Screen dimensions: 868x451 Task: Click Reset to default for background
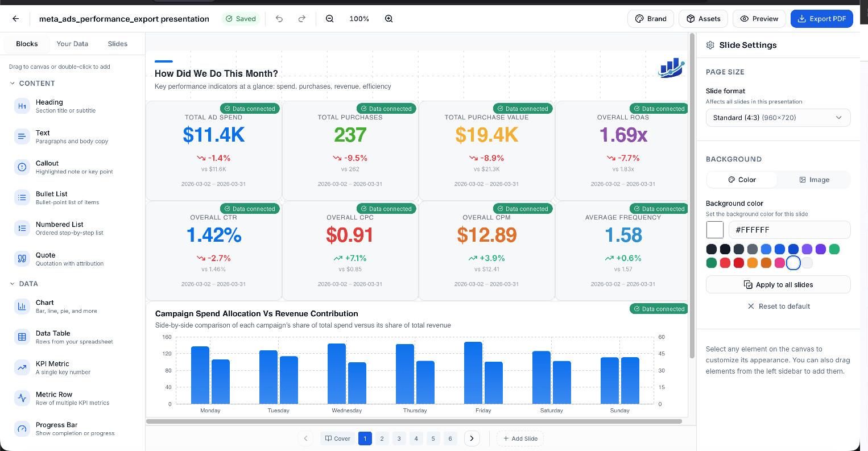click(x=779, y=306)
